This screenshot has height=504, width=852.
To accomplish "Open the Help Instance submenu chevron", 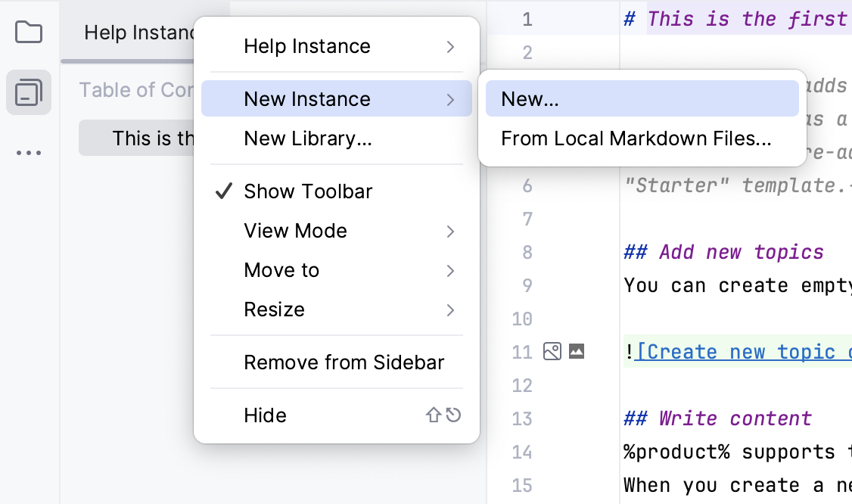I will [x=449, y=46].
